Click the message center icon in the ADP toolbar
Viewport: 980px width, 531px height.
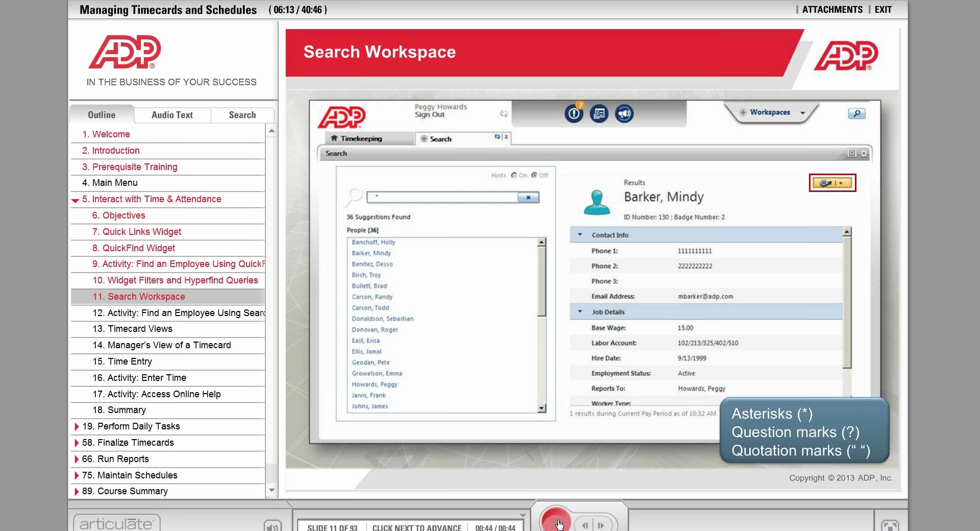click(599, 113)
